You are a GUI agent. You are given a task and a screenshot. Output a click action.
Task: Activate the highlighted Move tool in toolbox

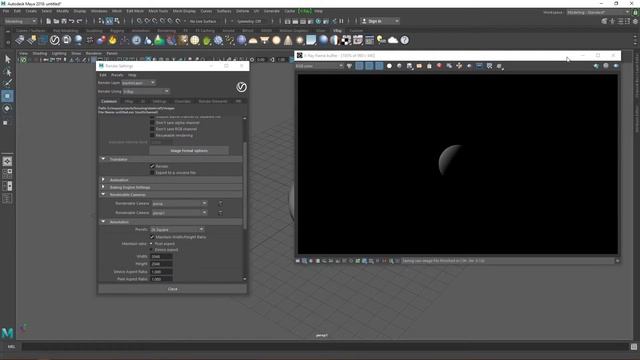7,96
